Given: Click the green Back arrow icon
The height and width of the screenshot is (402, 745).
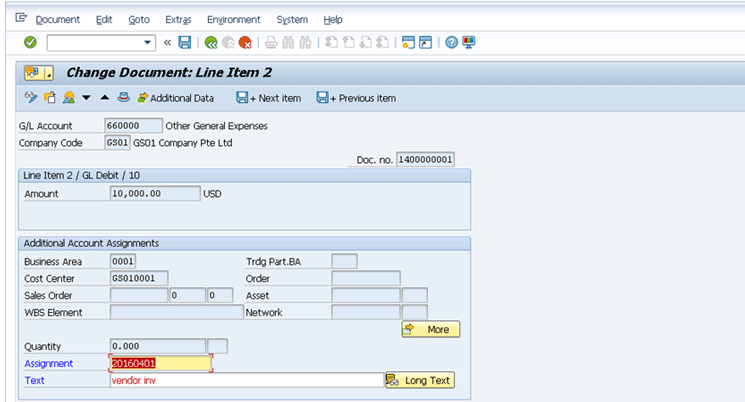Looking at the screenshot, I should click(210, 43).
